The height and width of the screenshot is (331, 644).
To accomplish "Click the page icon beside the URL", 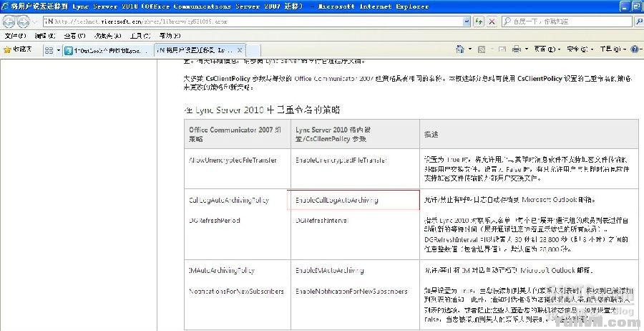I will click(x=48, y=21).
